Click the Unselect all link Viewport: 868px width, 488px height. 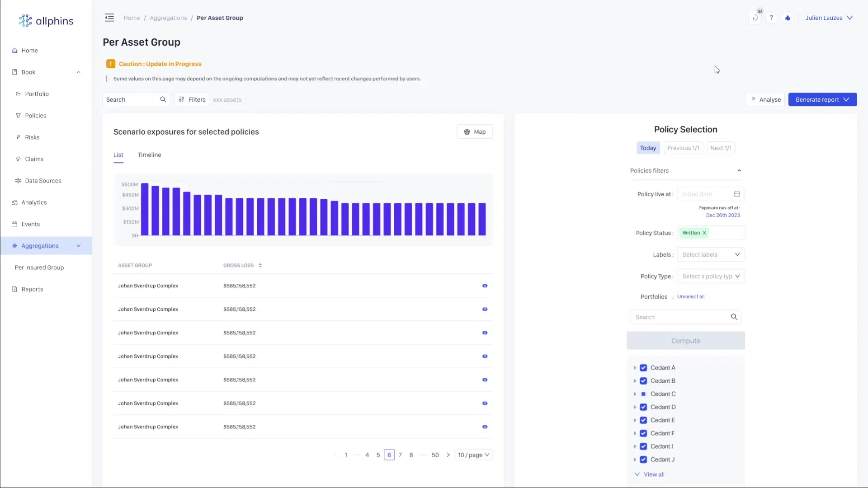point(690,297)
